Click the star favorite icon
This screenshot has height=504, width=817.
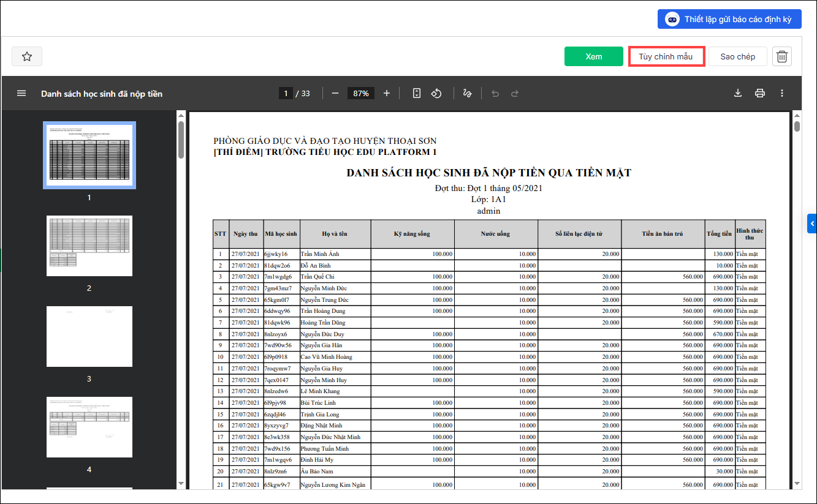27,56
